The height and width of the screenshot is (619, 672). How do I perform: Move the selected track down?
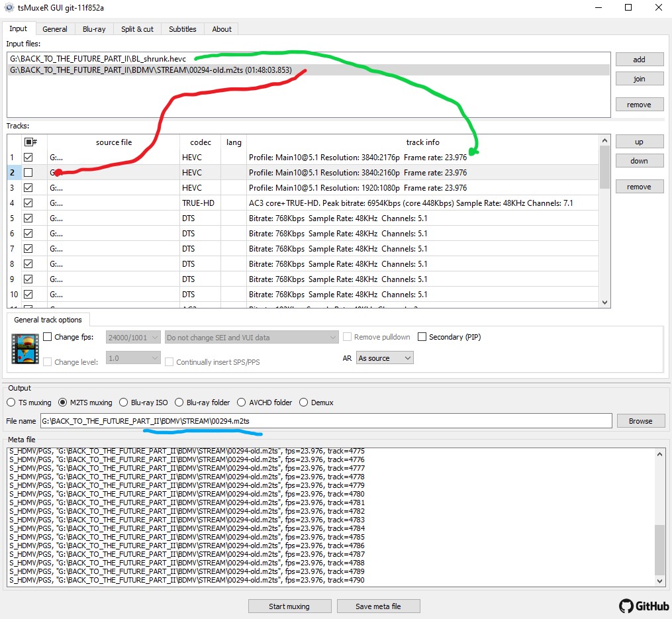click(639, 161)
